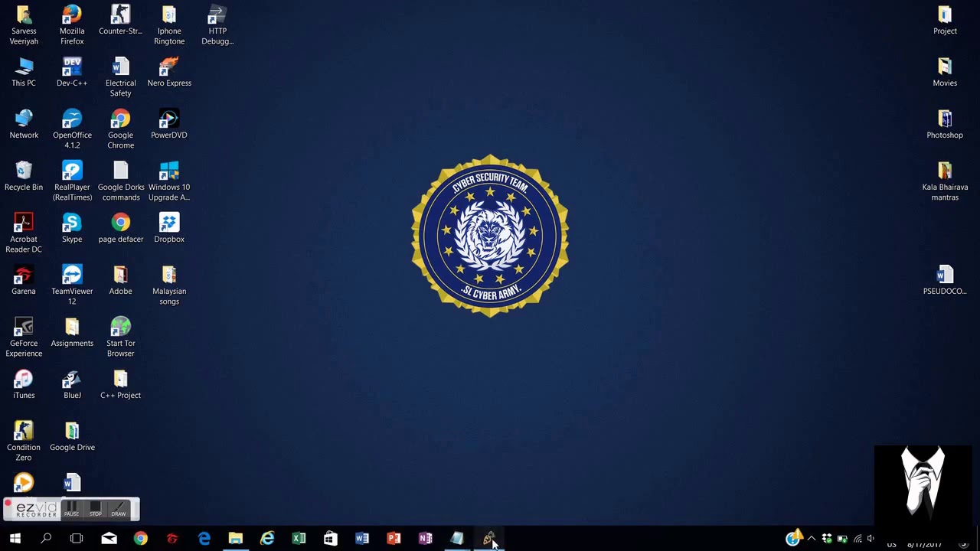Screen dimensions: 980x551
Task: Select the Project folder icon
Action: click(x=945, y=20)
